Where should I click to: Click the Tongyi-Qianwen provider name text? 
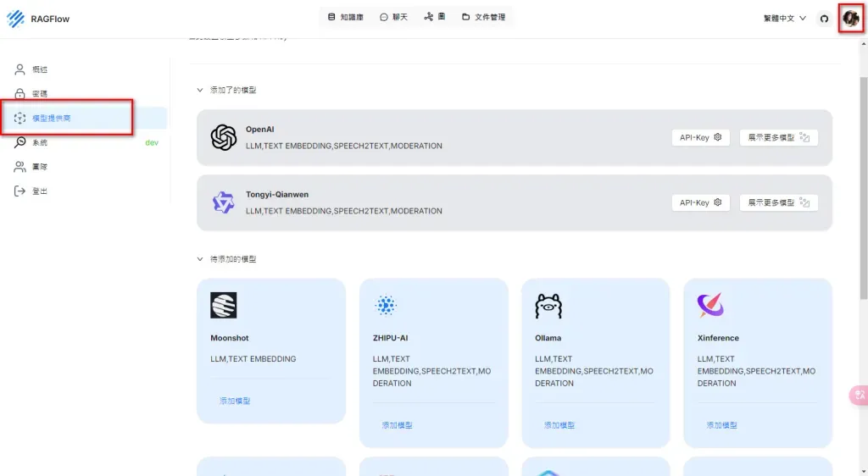point(277,195)
